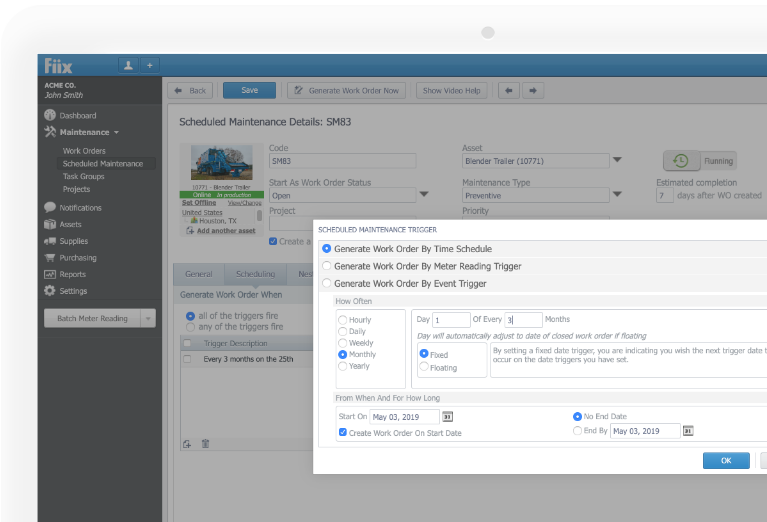Click the plus add button in header

tap(150, 65)
